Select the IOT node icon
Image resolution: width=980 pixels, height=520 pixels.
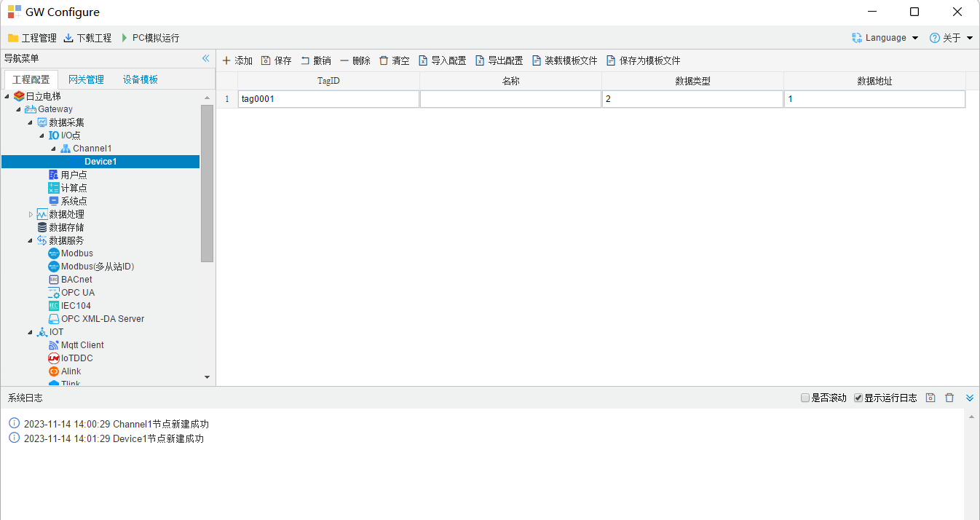[42, 332]
